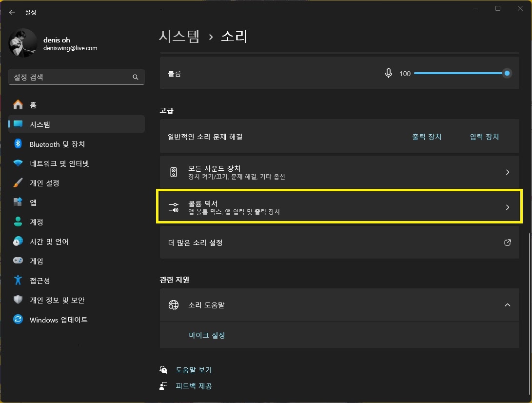Click the Time & language clock icon
532x403 pixels.
[x=18, y=241]
